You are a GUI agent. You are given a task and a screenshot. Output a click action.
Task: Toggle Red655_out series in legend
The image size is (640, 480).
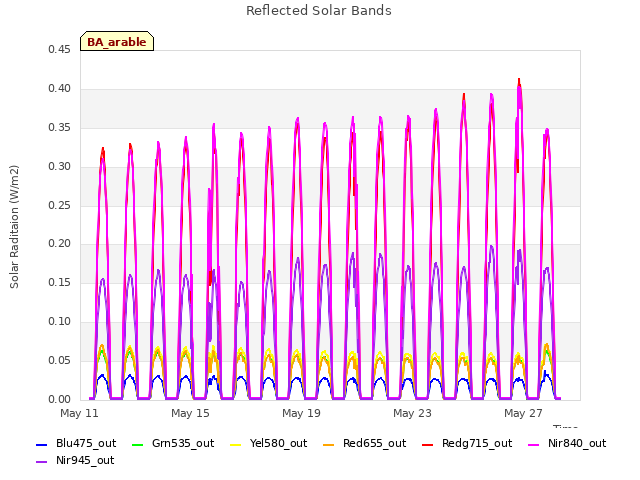click(364, 444)
